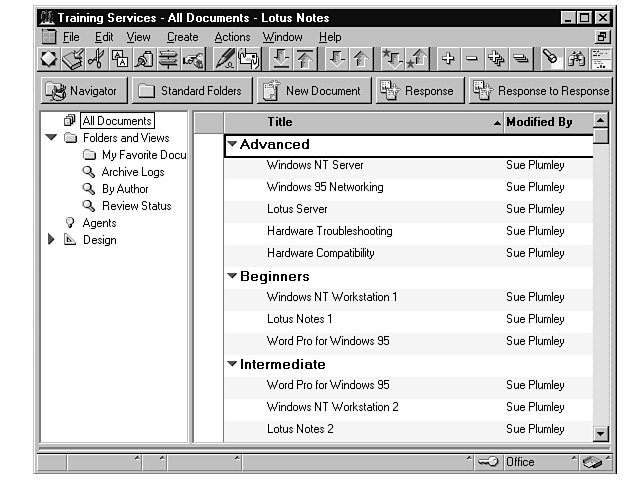Image resolution: width=640 pixels, height=480 pixels.
Task: Click sort arrow in Title column header
Action: 497,122
